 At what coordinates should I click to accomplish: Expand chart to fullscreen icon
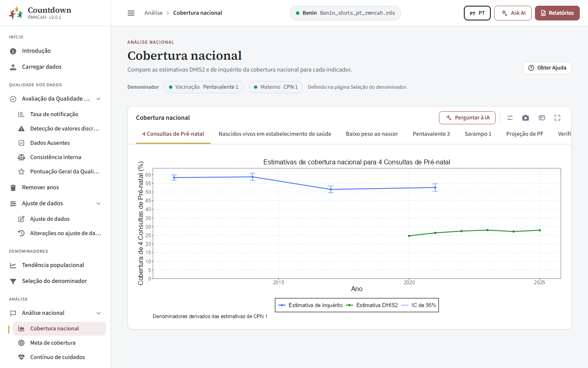(x=557, y=118)
